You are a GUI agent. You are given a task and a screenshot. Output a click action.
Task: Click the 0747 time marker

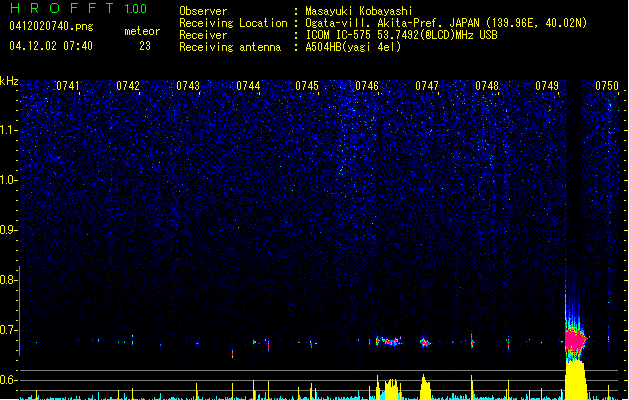click(x=427, y=86)
